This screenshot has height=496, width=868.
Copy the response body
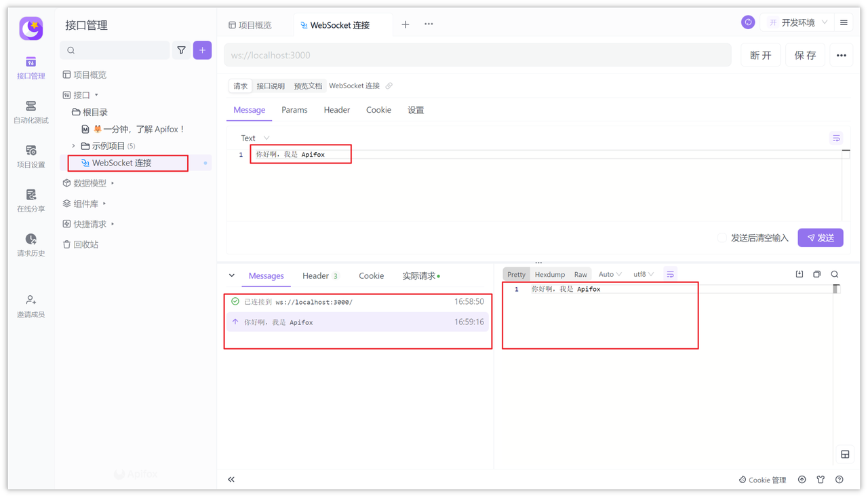pyautogui.click(x=816, y=273)
